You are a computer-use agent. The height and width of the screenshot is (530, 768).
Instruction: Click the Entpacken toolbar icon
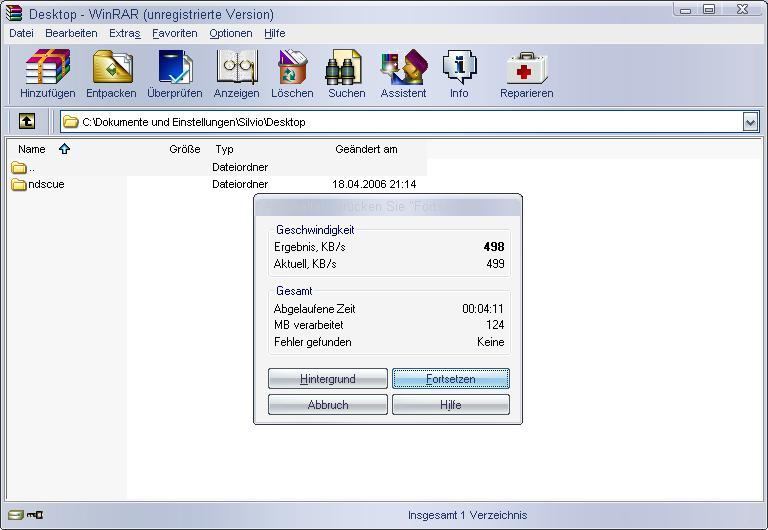coord(112,67)
